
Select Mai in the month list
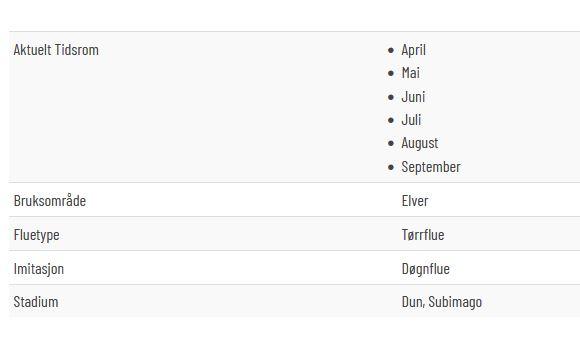coord(411,73)
